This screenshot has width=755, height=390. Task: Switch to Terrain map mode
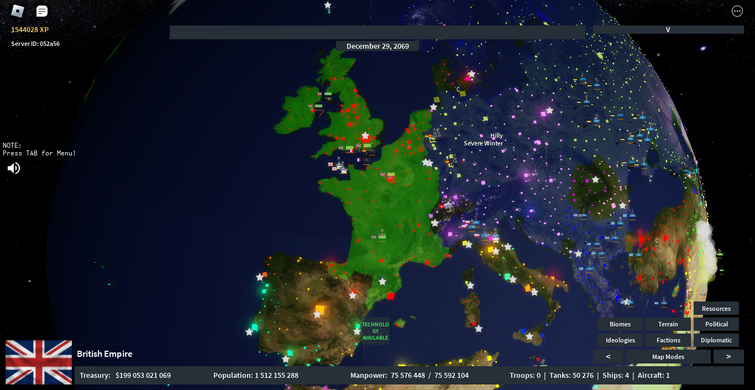668,325
